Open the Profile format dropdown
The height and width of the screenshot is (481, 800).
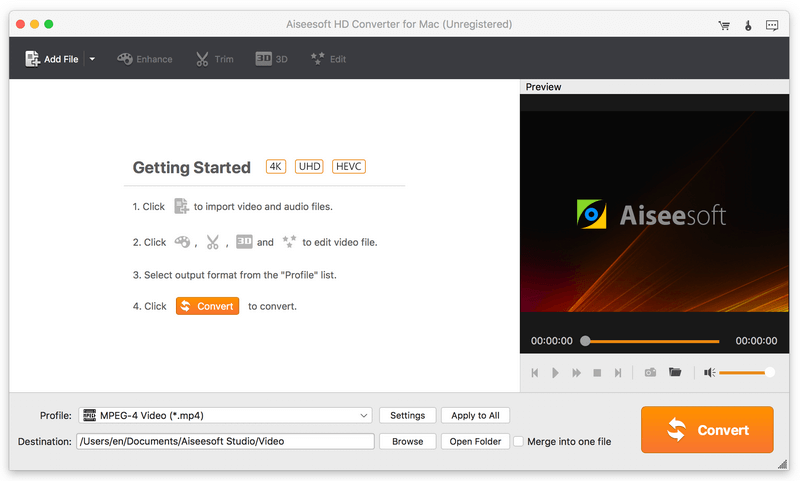click(225, 415)
